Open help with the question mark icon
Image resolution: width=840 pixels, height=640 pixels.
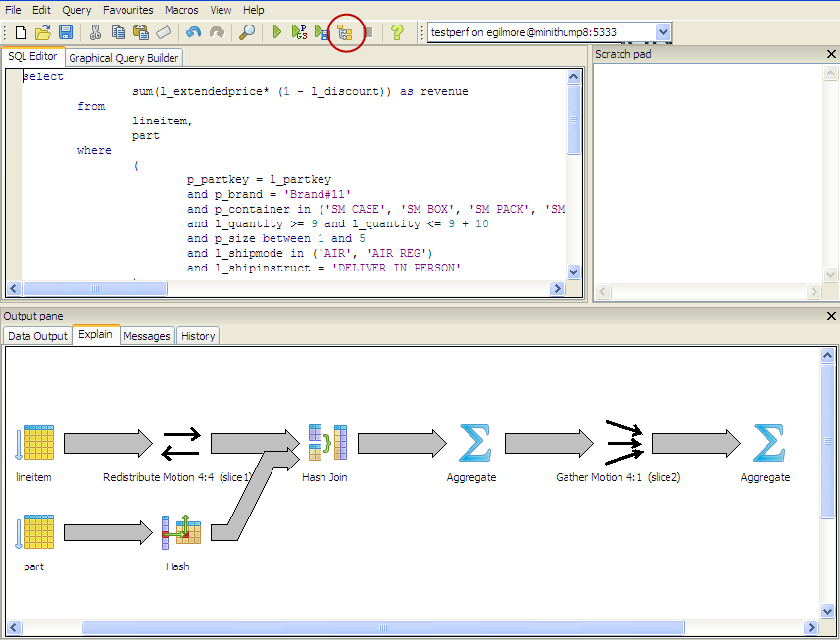[397, 32]
